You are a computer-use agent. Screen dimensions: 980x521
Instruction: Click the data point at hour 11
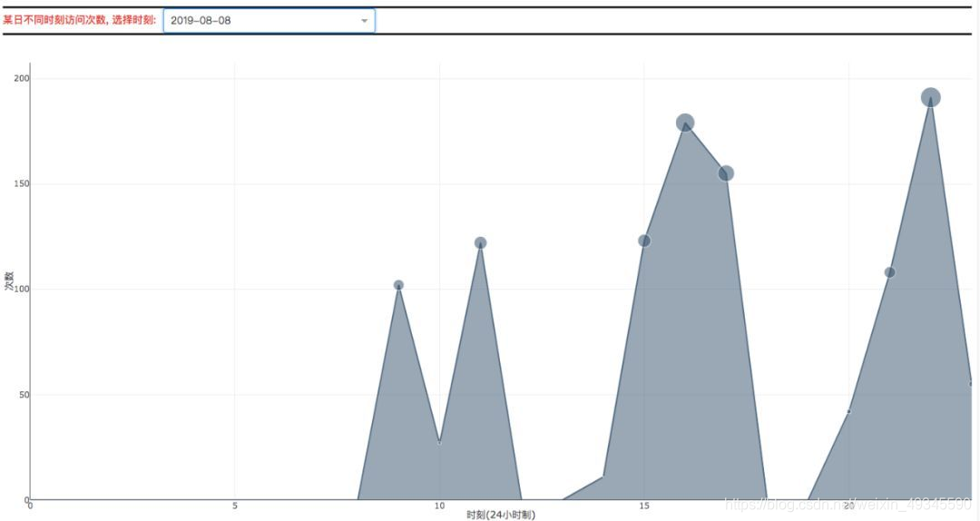point(480,242)
